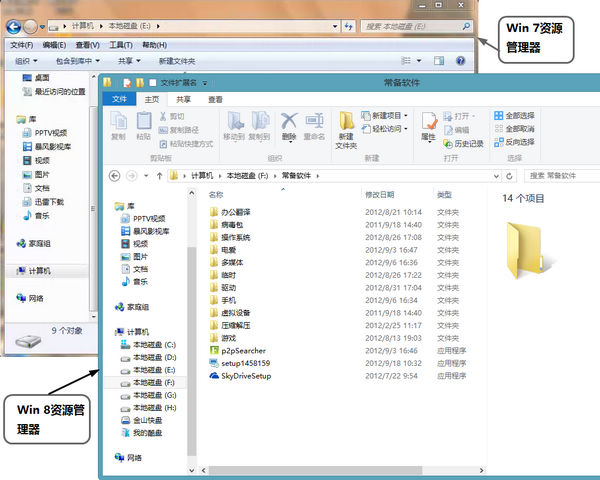Open the 工具(T) menu in the Win 7 window
600x480 pixels.
[120, 45]
